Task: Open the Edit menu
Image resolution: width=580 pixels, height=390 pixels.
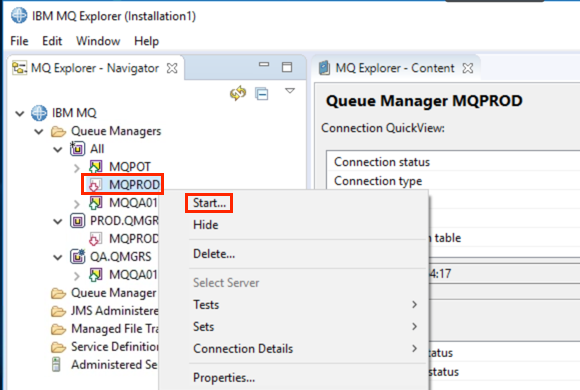Action: 52,41
